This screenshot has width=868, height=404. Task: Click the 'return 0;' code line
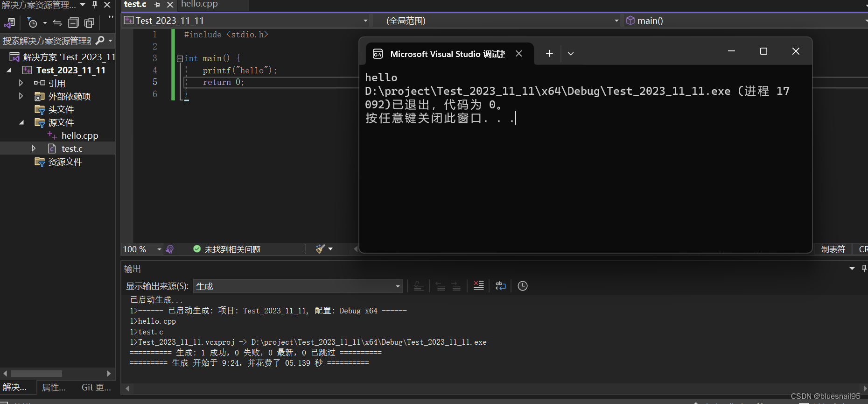(223, 82)
